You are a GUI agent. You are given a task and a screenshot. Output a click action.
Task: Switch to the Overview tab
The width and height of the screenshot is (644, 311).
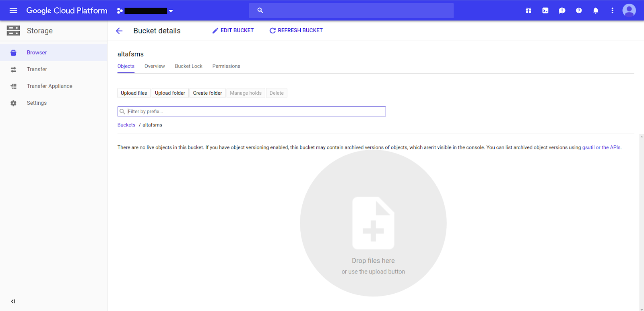click(x=155, y=66)
